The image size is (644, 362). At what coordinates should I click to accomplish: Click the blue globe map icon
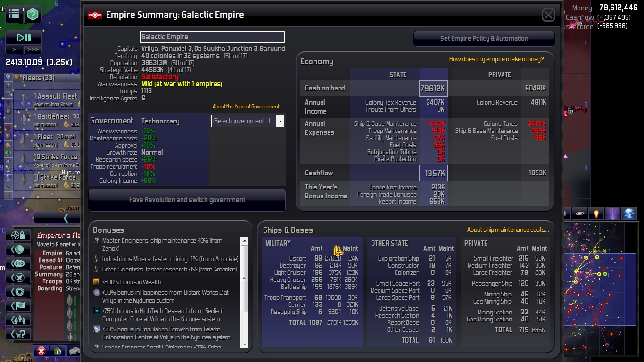pyautogui.click(x=629, y=214)
